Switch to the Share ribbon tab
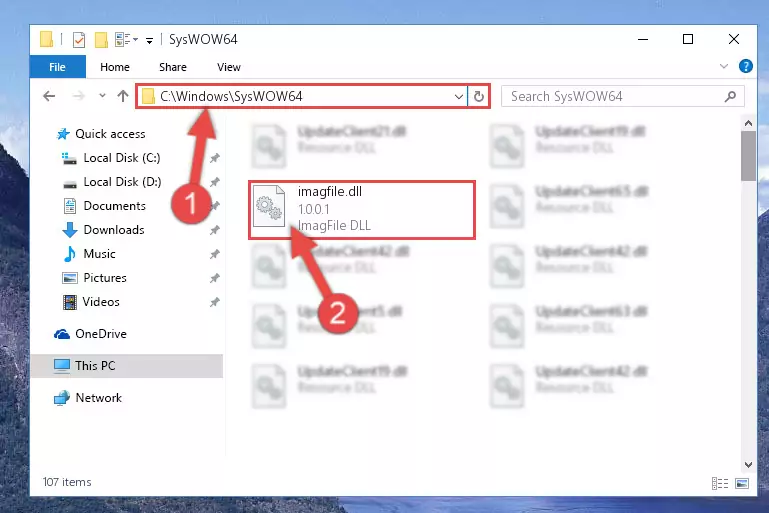 173,67
